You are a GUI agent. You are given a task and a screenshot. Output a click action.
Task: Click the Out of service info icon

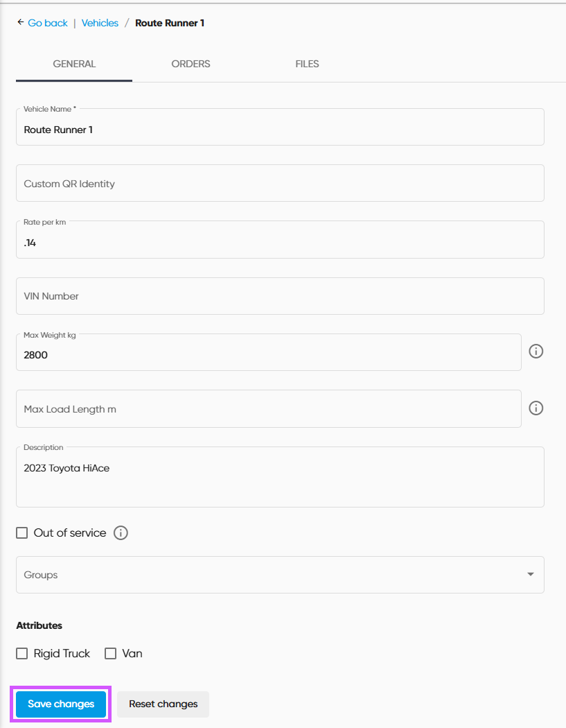click(x=121, y=533)
